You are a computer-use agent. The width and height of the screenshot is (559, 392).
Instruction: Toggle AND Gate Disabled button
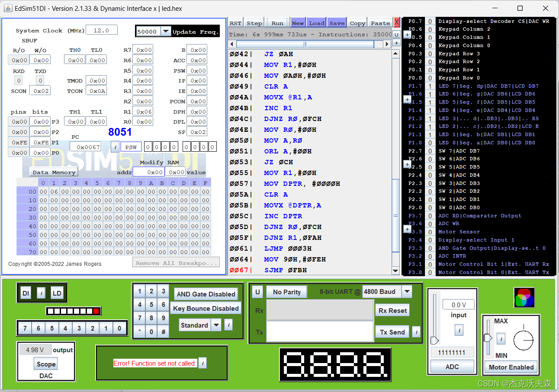pos(206,294)
